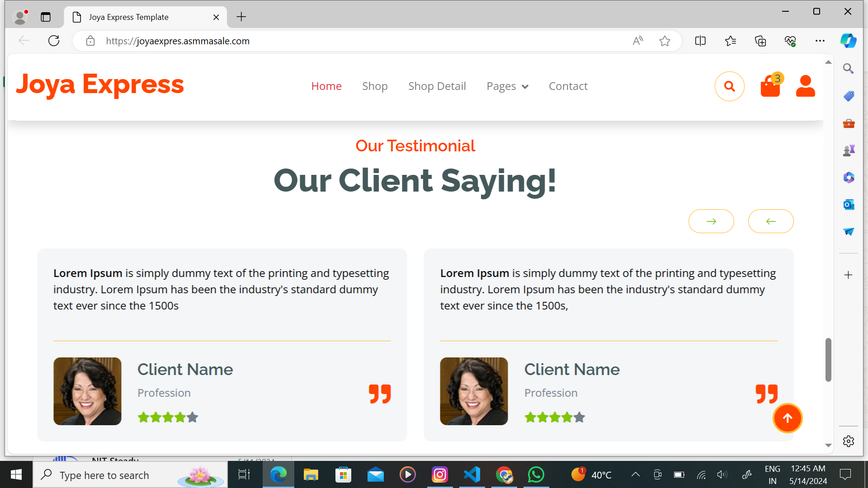The width and height of the screenshot is (868, 488).
Task: Click the user account profile icon
Action: (805, 86)
